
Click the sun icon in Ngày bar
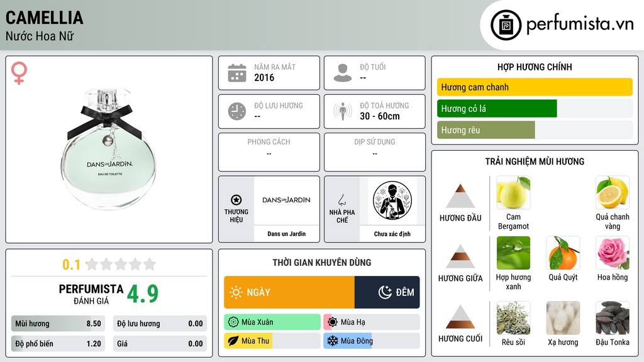pos(236,292)
